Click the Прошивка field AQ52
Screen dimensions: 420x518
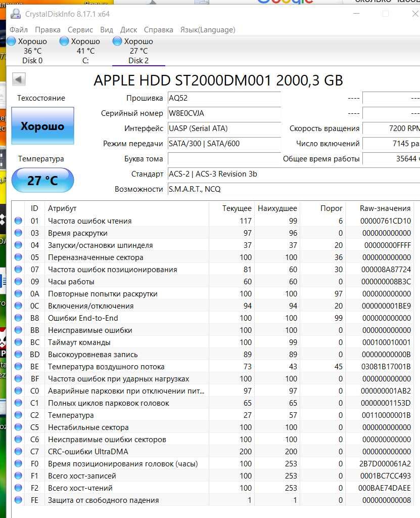point(224,98)
